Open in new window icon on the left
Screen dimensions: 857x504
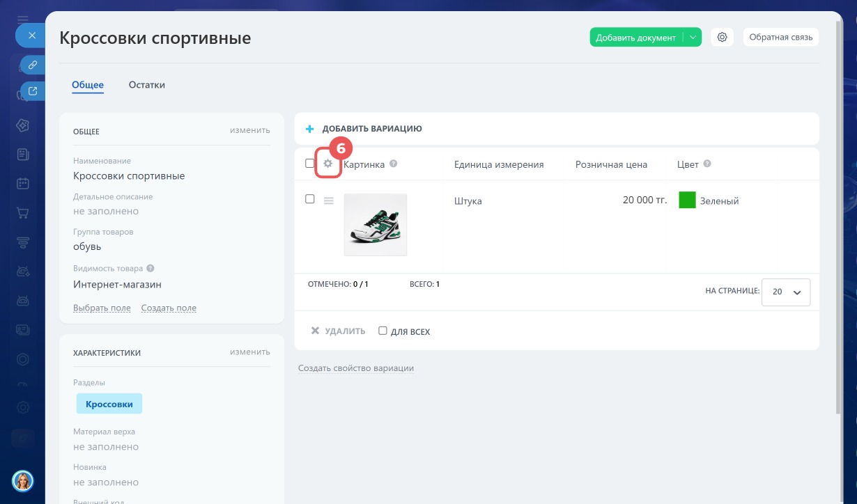(32, 90)
